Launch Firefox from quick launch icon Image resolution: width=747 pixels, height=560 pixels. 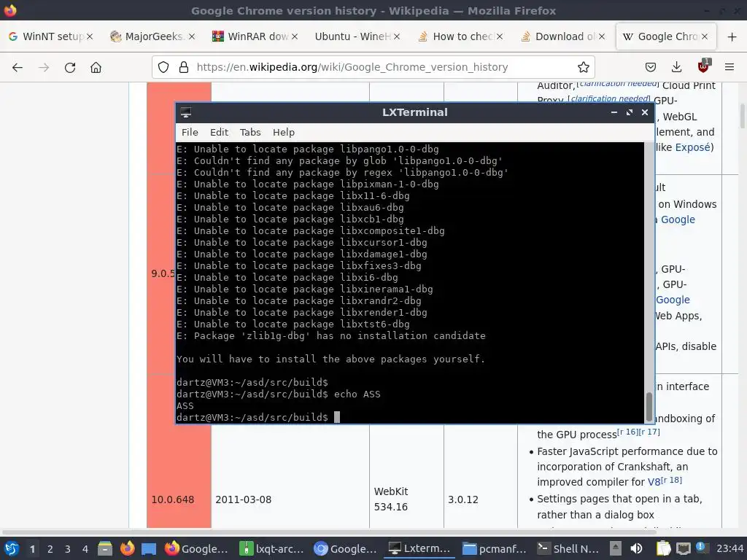[127, 548]
